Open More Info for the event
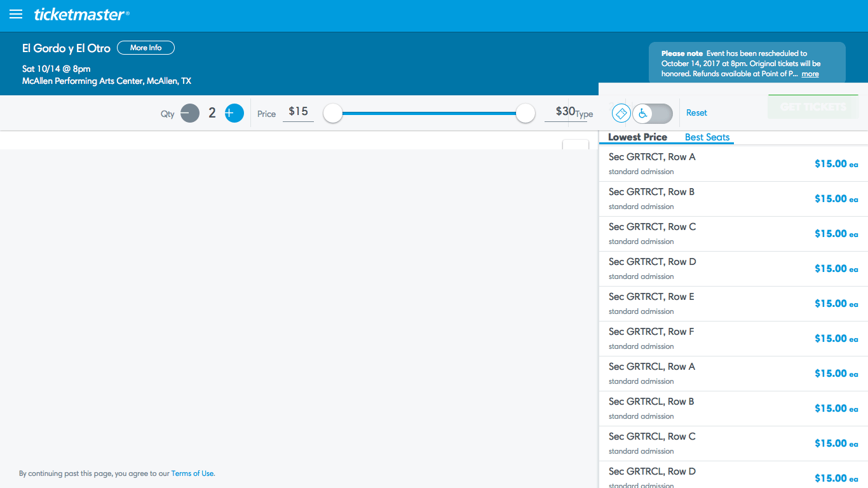 click(x=146, y=48)
